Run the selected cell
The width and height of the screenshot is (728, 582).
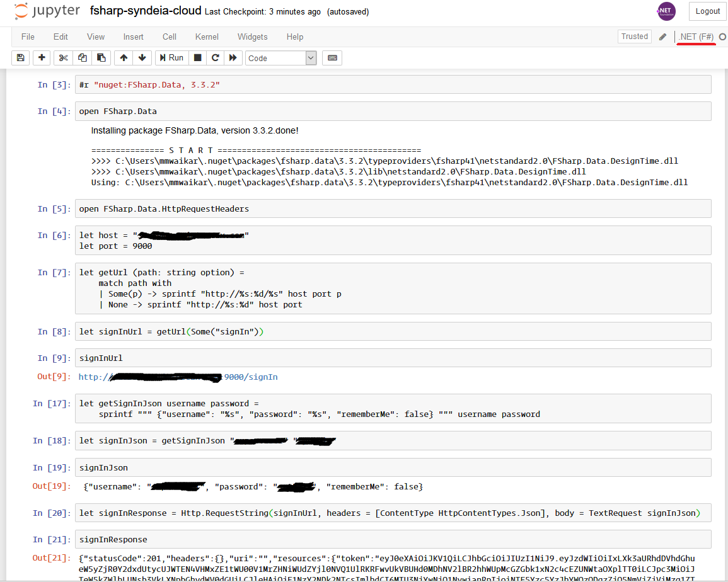(172, 58)
